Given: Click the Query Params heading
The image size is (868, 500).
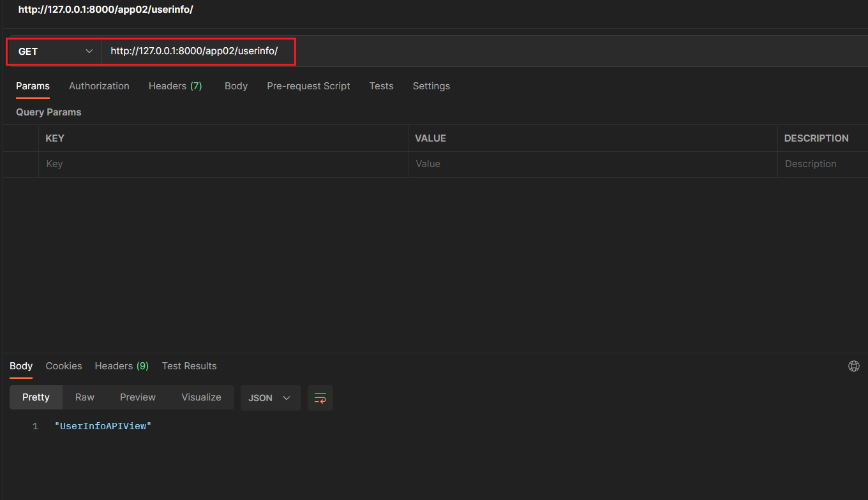Looking at the screenshot, I should (49, 112).
